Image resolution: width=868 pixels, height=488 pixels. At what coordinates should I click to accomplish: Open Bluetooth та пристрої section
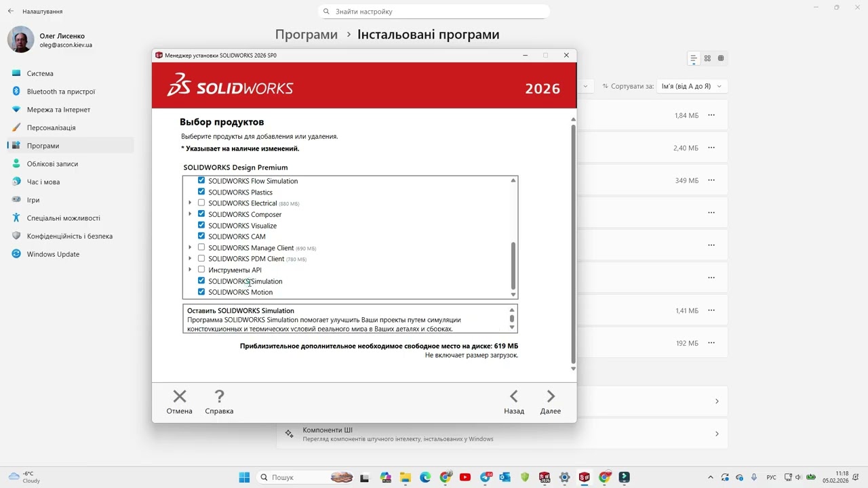pos(70,91)
